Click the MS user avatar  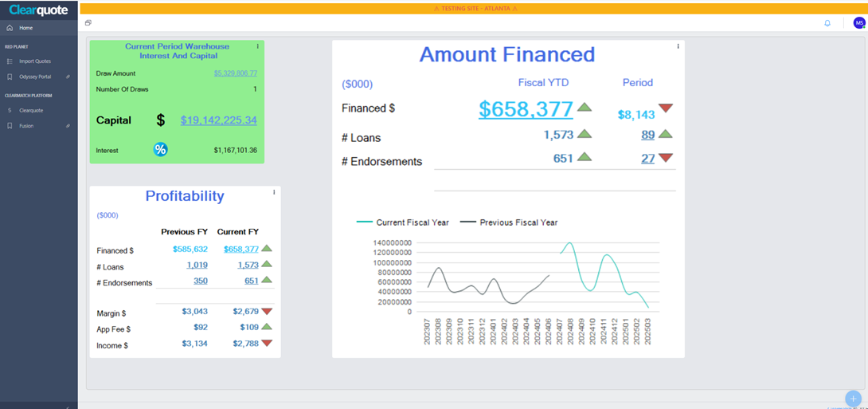click(858, 23)
